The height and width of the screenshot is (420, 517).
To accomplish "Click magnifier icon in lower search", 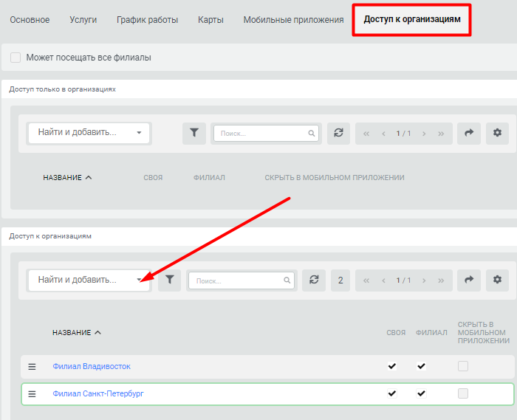I will click(x=287, y=280).
